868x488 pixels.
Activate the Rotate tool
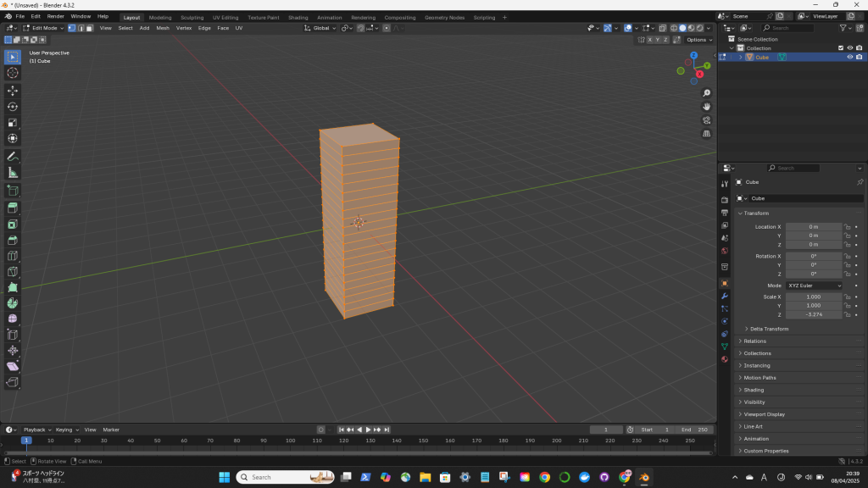[x=13, y=106]
